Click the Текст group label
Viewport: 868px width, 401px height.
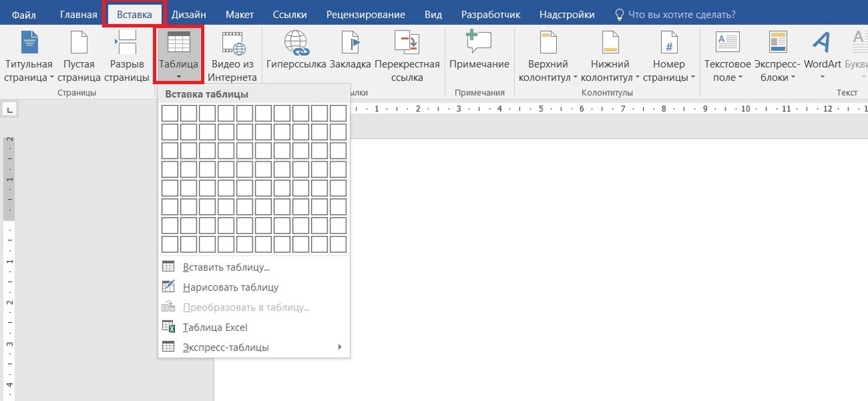click(x=847, y=93)
